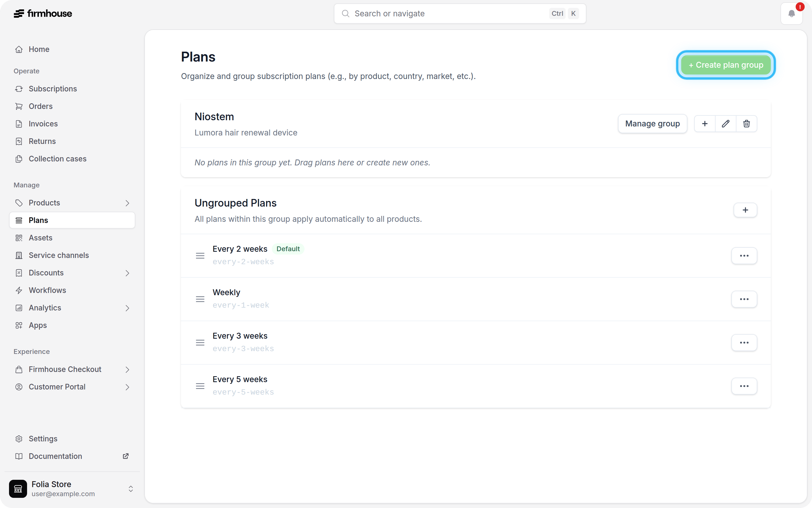Click the Every 5 weeks plan name
Screen dimensions: 812x508
coord(240,379)
